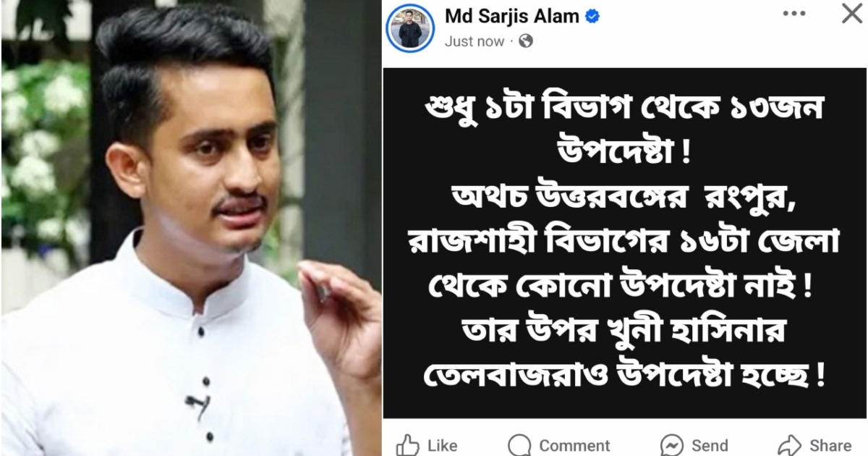Click the Messenger Send icon

[672, 444]
